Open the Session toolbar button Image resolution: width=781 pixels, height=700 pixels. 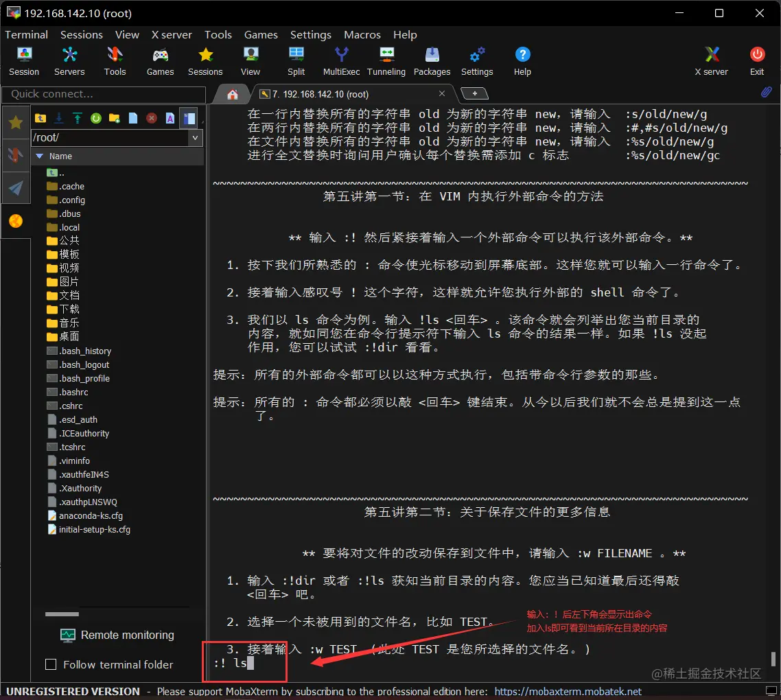[x=24, y=61]
